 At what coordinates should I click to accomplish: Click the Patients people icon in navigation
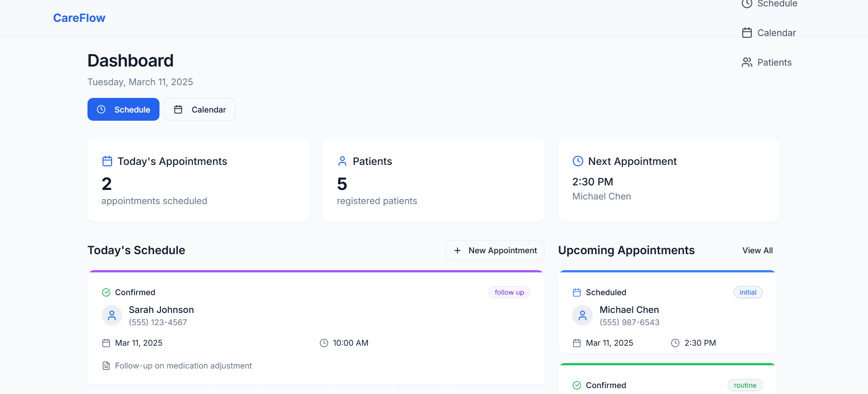click(747, 62)
